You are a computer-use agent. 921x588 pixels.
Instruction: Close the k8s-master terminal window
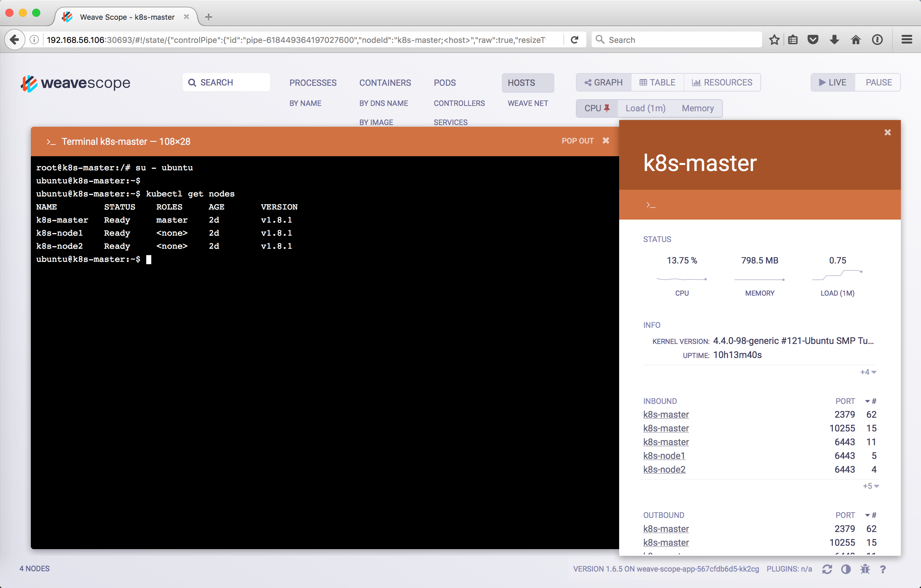click(606, 141)
